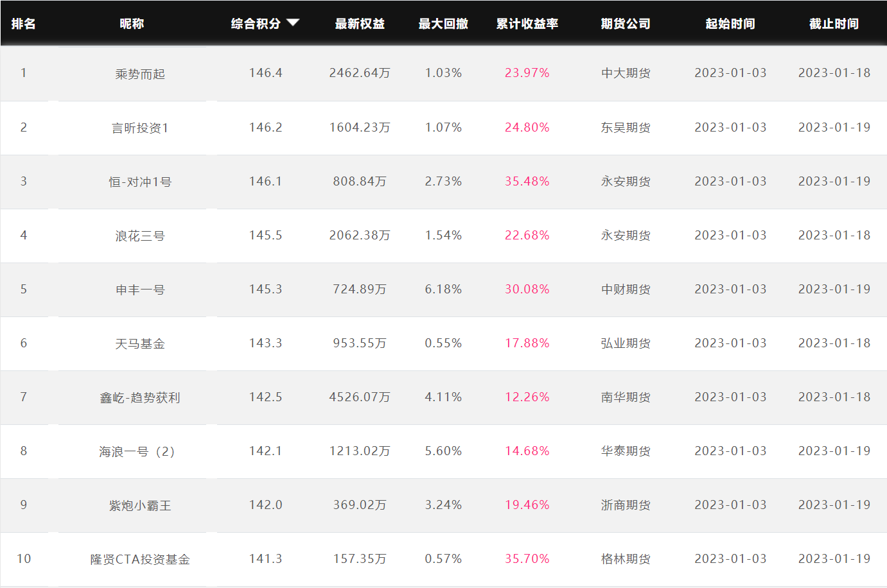This screenshot has width=887, height=588.
Task: Select return rate 24.80%
Action: click(x=527, y=127)
